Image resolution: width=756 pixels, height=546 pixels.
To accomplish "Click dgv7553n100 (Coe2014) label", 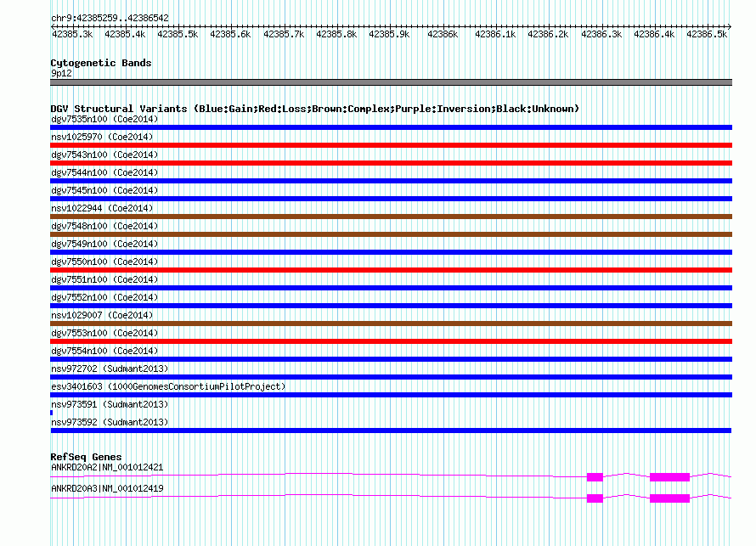I will (x=104, y=333).
